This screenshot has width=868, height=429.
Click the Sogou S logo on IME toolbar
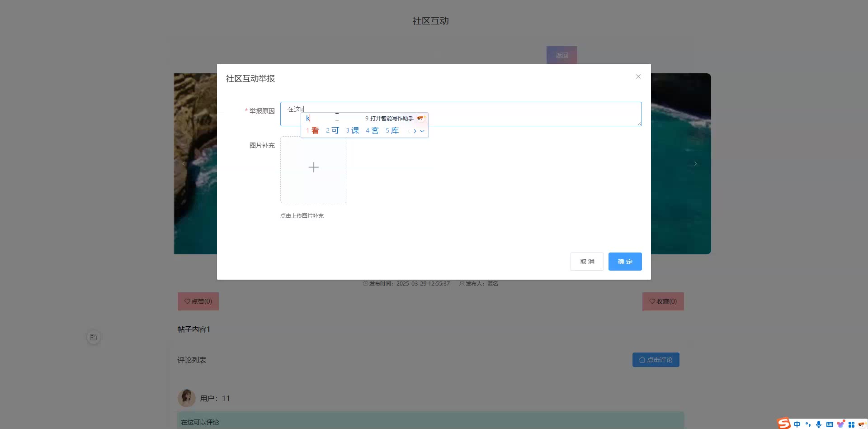click(784, 424)
